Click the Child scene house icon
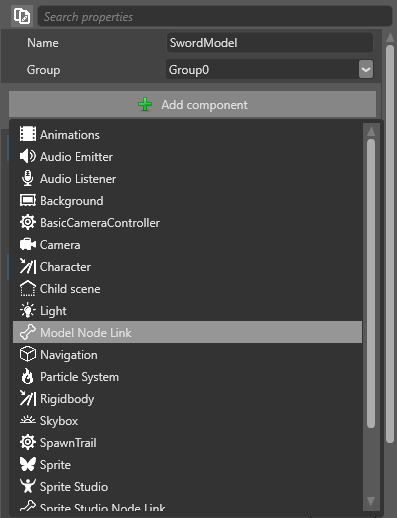The height and width of the screenshot is (518, 397). pos(28,288)
